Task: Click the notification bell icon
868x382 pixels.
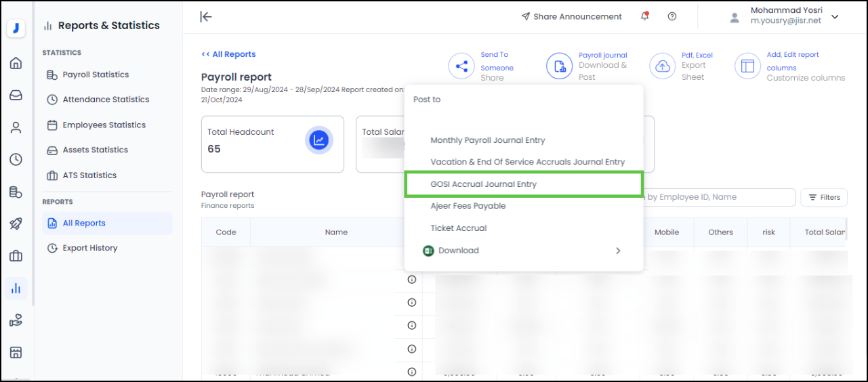Action: pyautogui.click(x=644, y=17)
